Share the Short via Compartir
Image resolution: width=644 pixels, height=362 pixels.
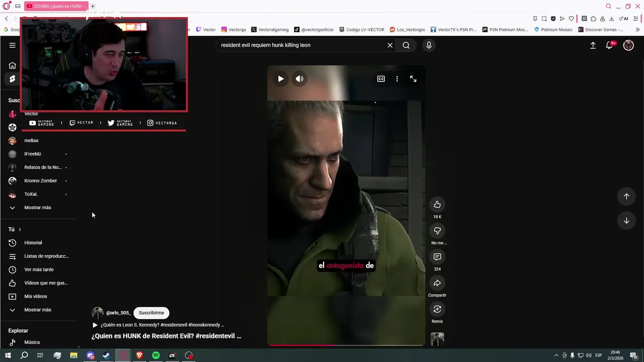[x=437, y=283]
